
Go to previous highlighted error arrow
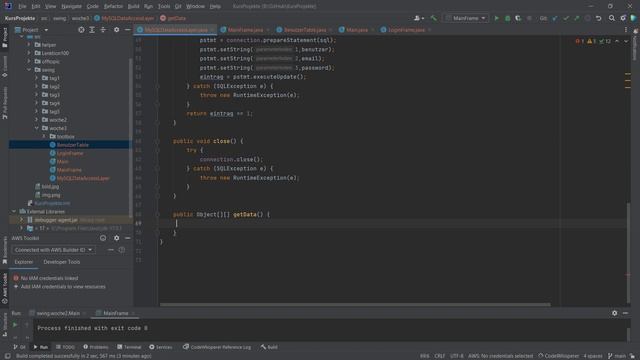(x=617, y=41)
